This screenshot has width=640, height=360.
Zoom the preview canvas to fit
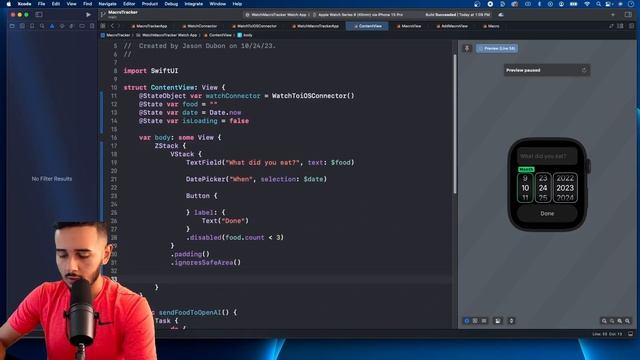(620, 321)
